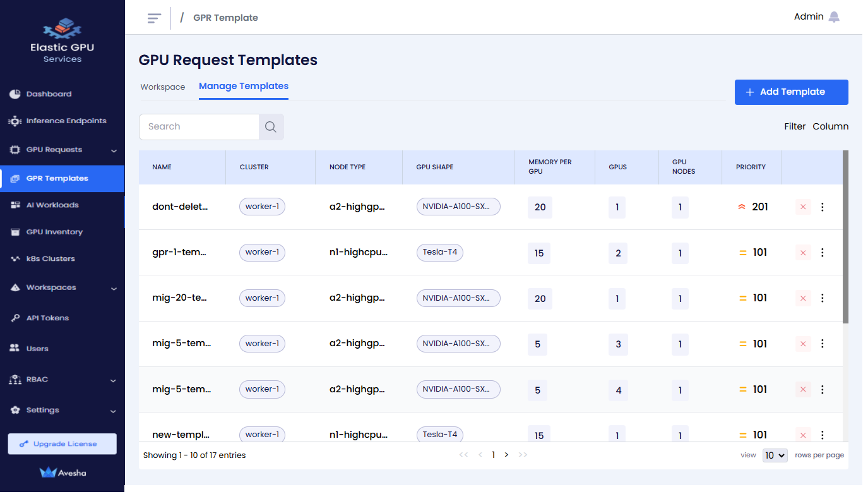Delete the dont-delete template with red X
Viewport: 868px width, 494px height.
tap(803, 207)
